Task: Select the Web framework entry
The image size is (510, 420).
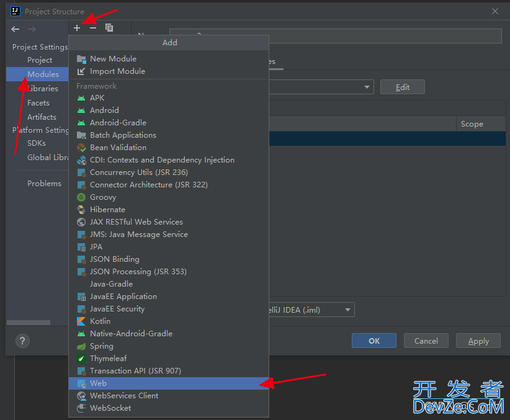Action: coord(169,383)
